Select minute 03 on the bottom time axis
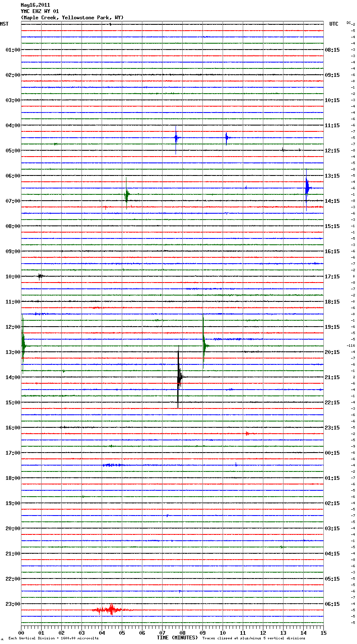The width and height of the screenshot is (357, 644). click(x=82, y=633)
